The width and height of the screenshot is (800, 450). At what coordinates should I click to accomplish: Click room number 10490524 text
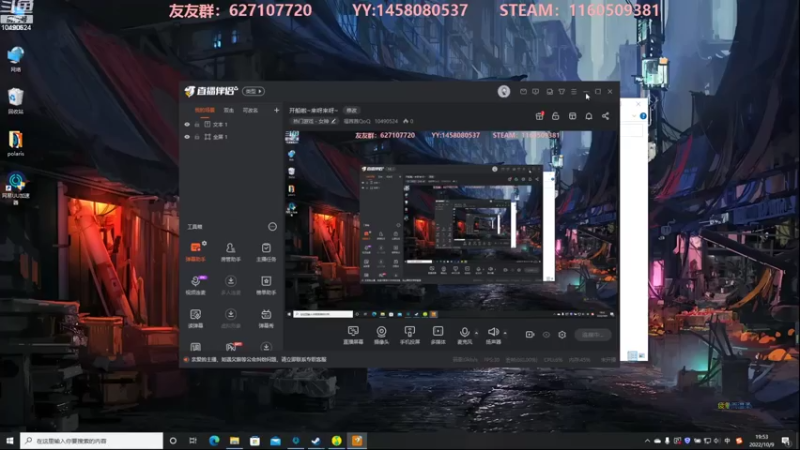tap(386, 121)
